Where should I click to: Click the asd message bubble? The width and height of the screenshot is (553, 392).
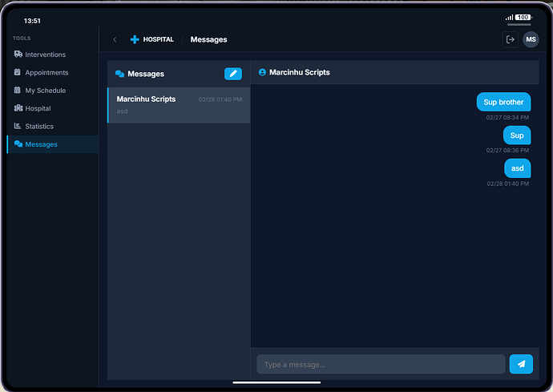[x=517, y=168]
